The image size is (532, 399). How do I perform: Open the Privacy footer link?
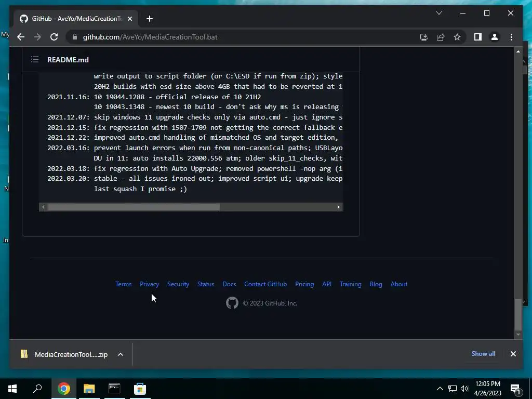[149, 284]
